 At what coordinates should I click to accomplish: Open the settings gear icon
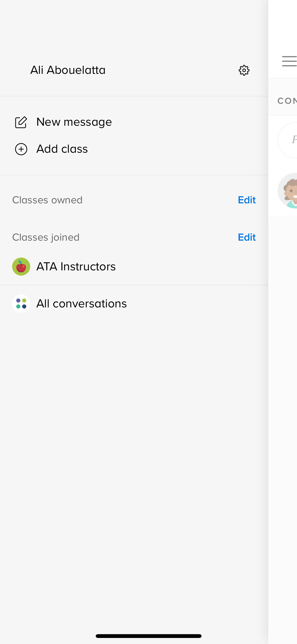coord(244,70)
